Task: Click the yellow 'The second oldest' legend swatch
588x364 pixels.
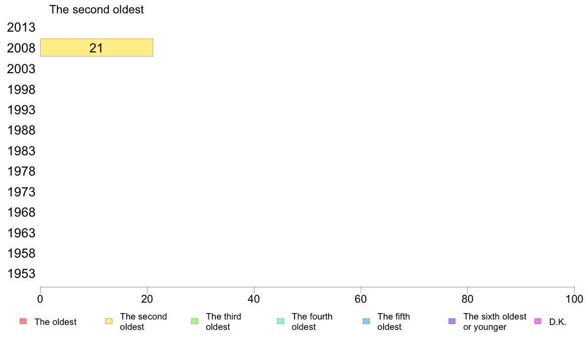Action: tap(109, 321)
